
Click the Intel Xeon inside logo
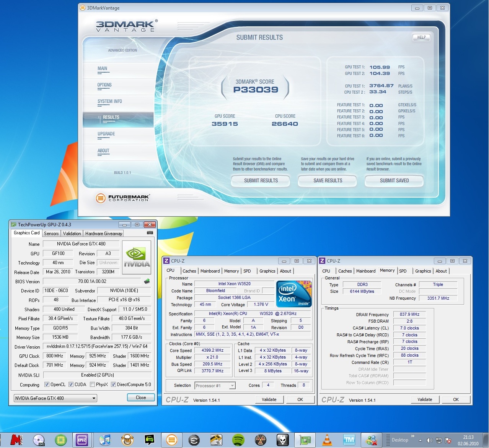click(x=294, y=294)
